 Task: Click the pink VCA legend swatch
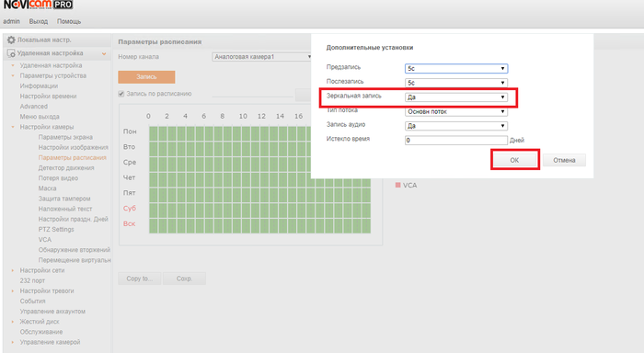tap(397, 185)
